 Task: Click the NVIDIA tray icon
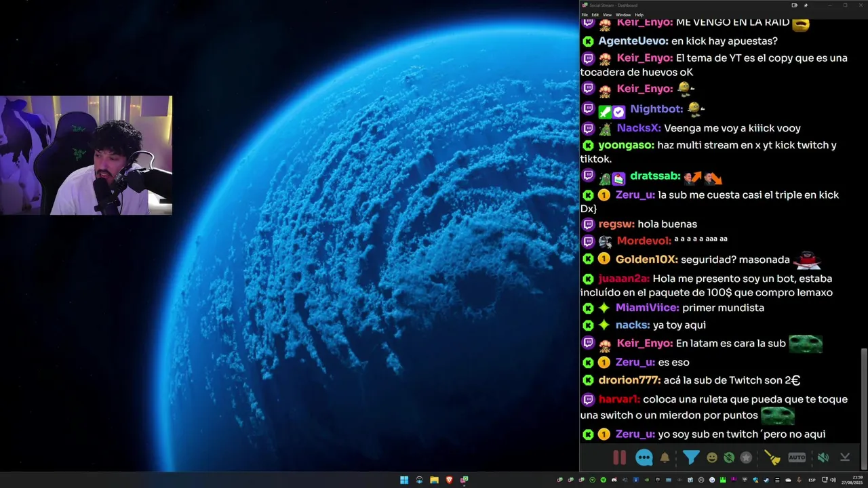[647, 480]
